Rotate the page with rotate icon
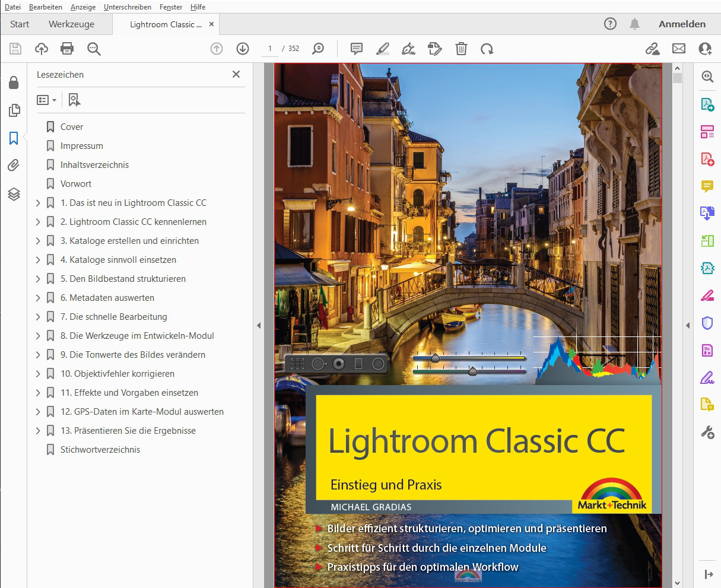 point(487,49)
